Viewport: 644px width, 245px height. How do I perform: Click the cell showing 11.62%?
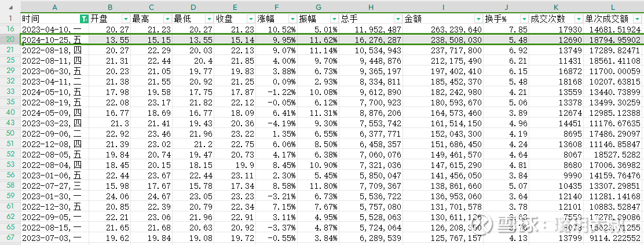click(x=319, y=40)
